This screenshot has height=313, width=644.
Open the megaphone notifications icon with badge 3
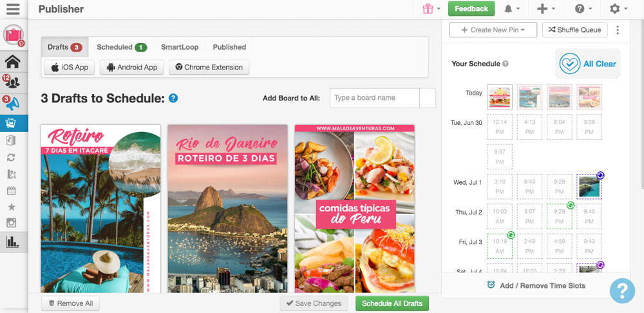12,104
